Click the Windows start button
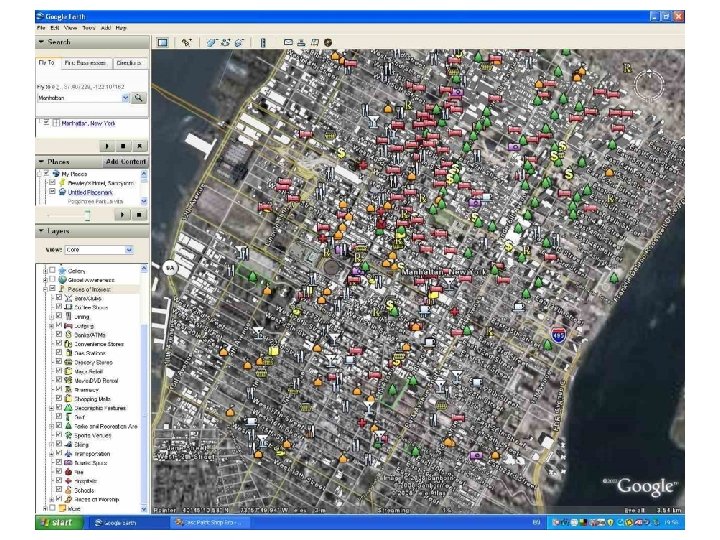This screenshot has width=720, height=540. (x=59, y=523)
